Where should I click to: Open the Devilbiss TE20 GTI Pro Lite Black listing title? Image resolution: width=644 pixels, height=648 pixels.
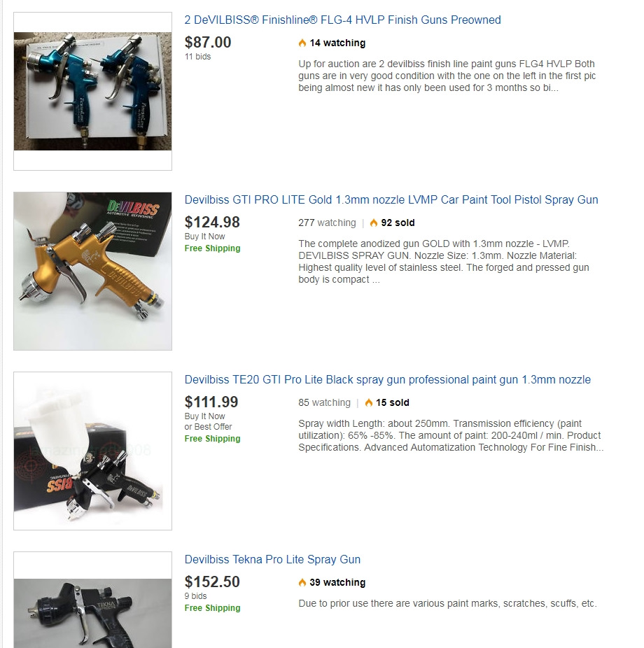[x=387, y=379]
